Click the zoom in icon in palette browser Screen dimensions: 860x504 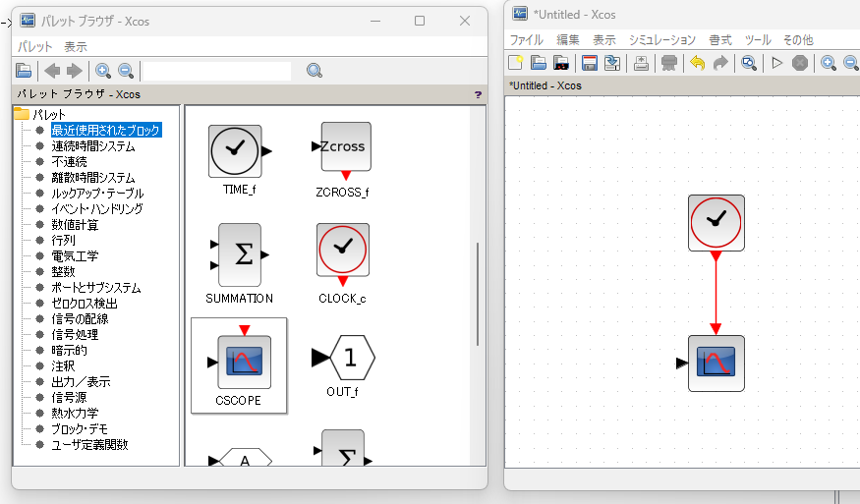[103, 70]
